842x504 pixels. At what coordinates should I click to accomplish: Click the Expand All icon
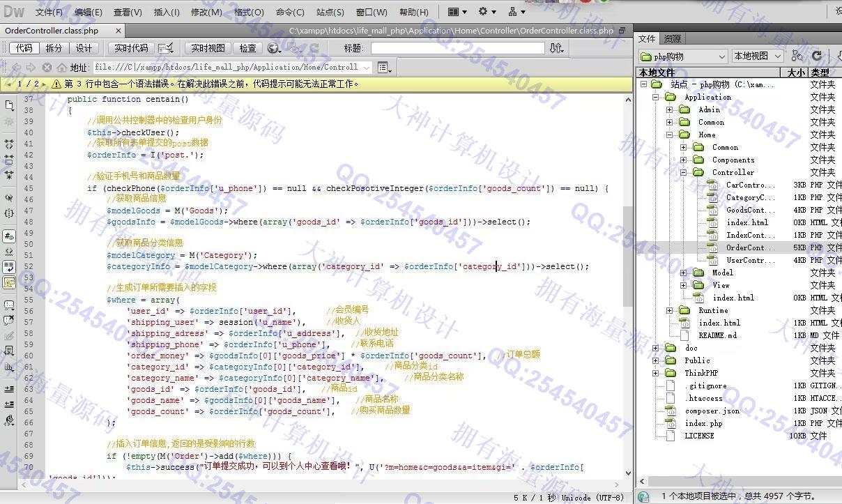click(x=9, y=175)
